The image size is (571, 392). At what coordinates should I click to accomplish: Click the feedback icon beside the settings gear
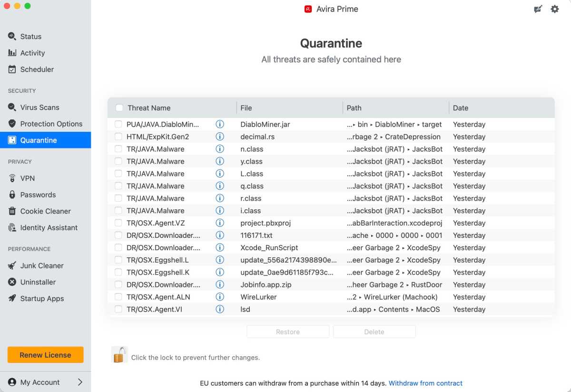pos(538,9)
